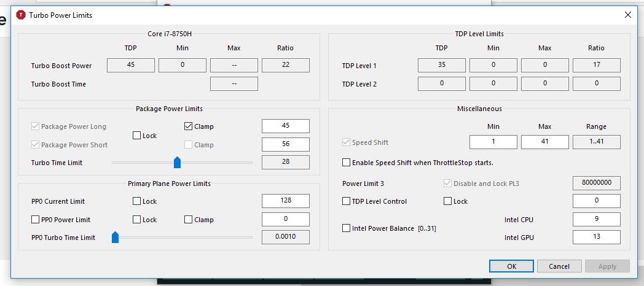Click the TDP Level 1 Max field
Image resolution: width=644 pixels, height=286 pixels.
[544, 65]
